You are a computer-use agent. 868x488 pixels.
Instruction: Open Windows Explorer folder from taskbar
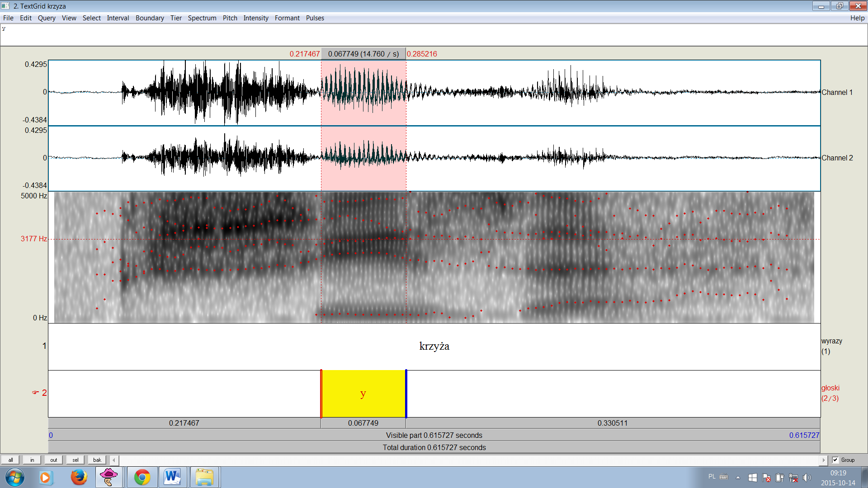[x=204, y=477]
